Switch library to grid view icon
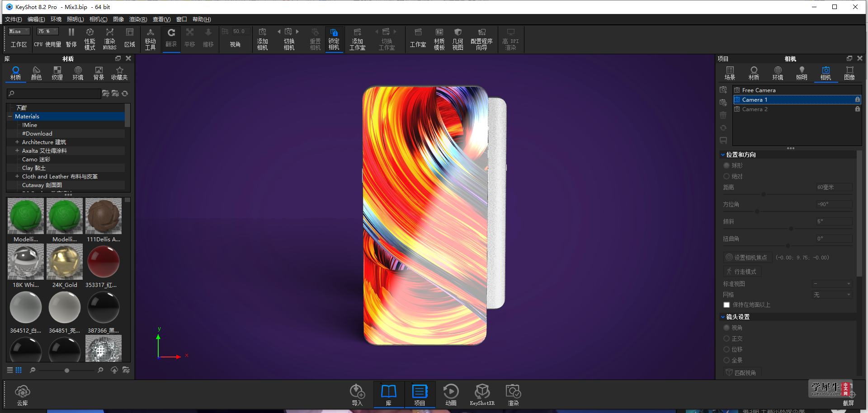Viewport: 868px width, 413px height. pyautogui.click(x=19, y=370)
